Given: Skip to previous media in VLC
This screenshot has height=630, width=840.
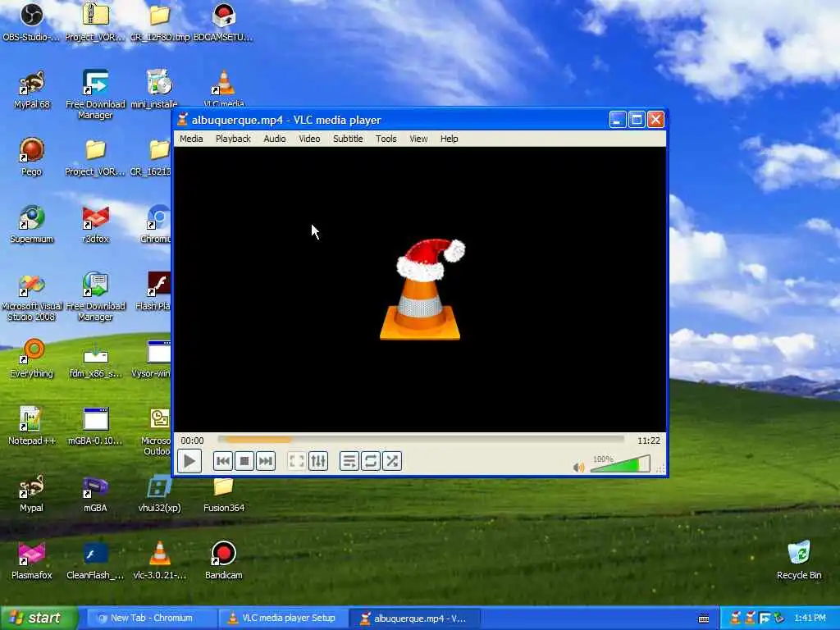Looking at the screenshot, I should coord(223,461).
